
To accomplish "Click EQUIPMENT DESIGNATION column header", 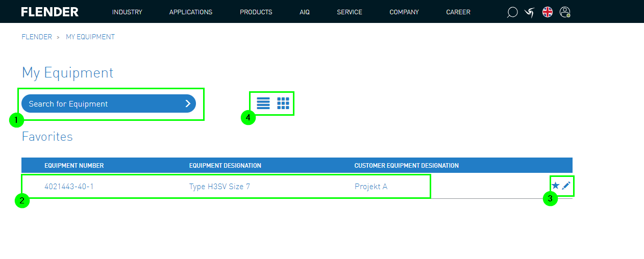I will pyautogui.click(x=225, y=166).
